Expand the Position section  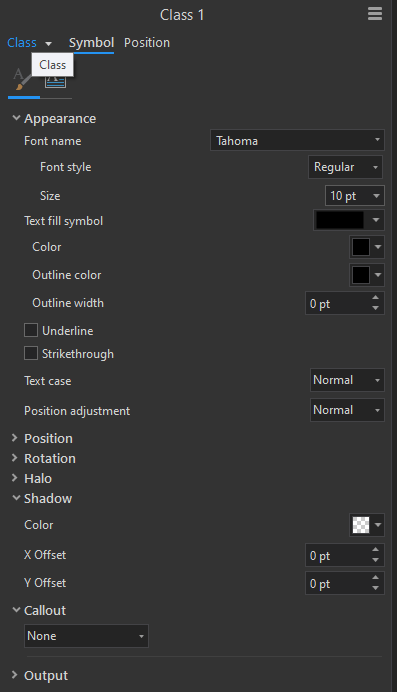click(x=15, y=438)
